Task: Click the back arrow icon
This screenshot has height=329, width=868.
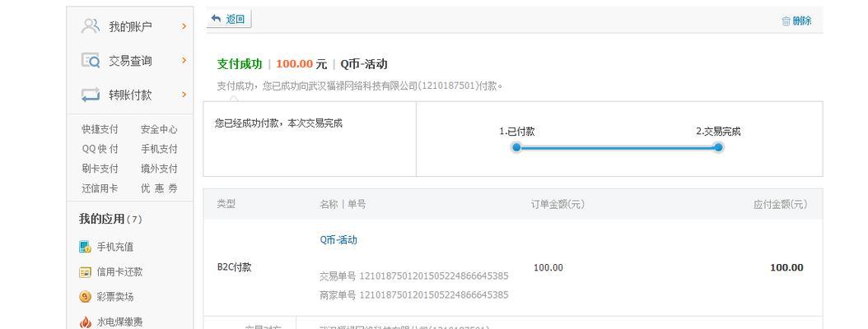Action: tap(217, 19)
